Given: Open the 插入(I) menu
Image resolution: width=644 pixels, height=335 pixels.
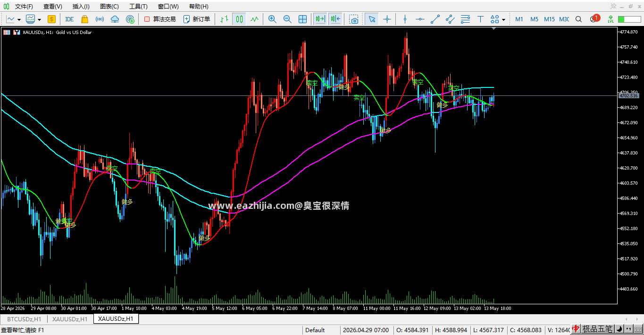Looking at the screenshot, I should [81, 7].
